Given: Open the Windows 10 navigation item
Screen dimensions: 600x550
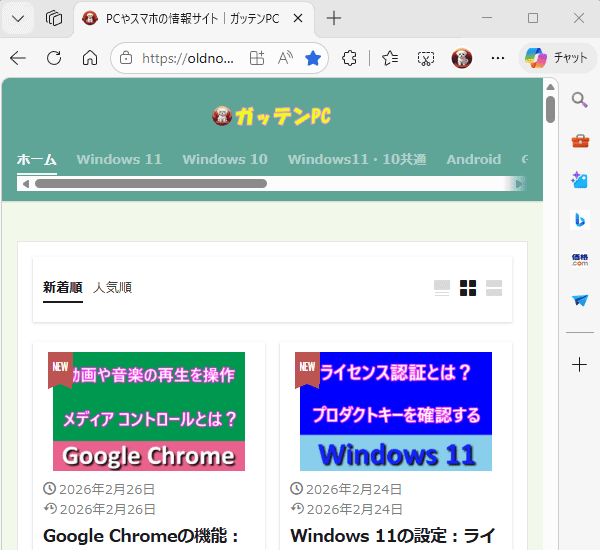Looking at the screenshot, I should tap(225, 159).
